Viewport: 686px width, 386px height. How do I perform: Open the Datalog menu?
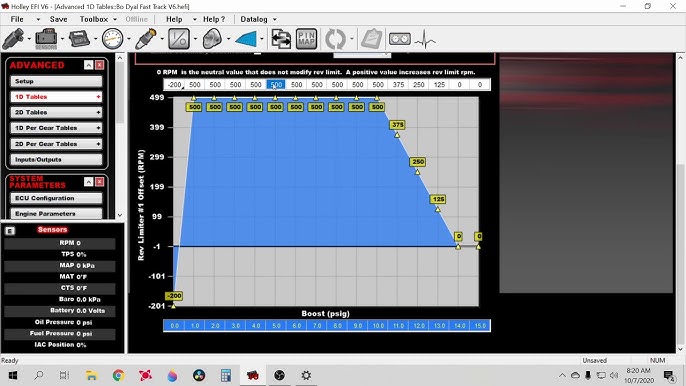pyautogui.click(x=254, y=19)
